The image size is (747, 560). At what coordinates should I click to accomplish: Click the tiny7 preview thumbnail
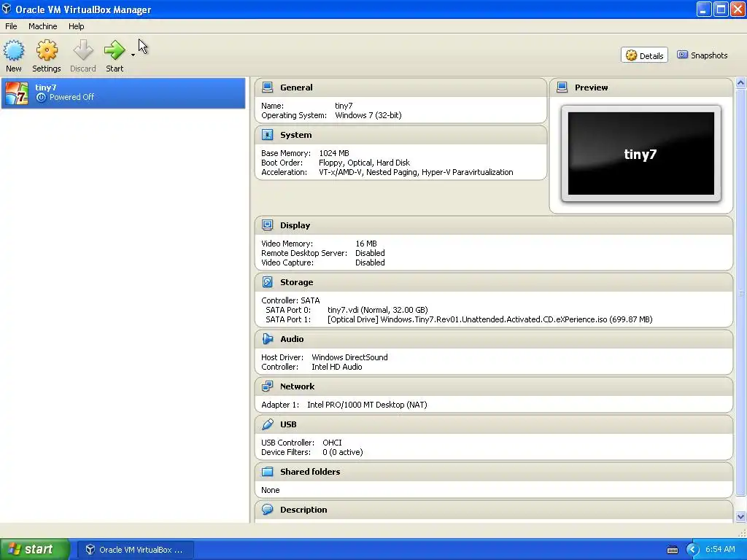click(640, 153)
